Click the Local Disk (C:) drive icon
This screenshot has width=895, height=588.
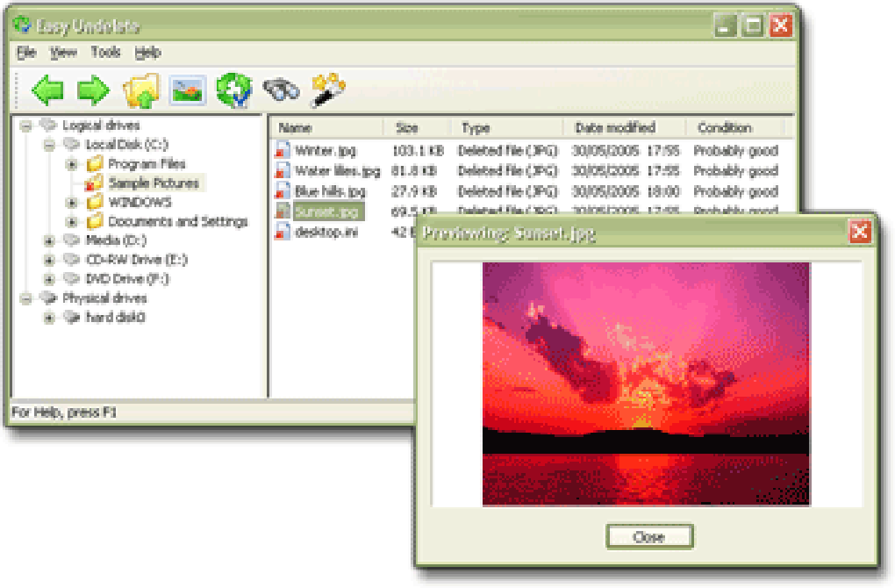(x=71, y=143)
